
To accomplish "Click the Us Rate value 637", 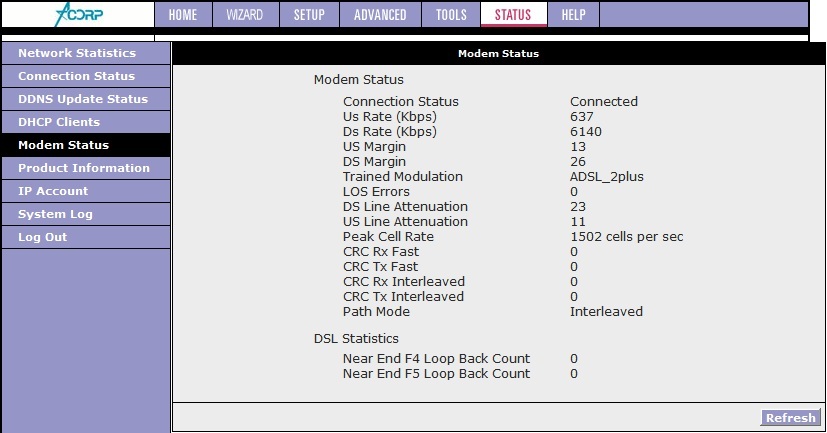I will pos(582,117).
